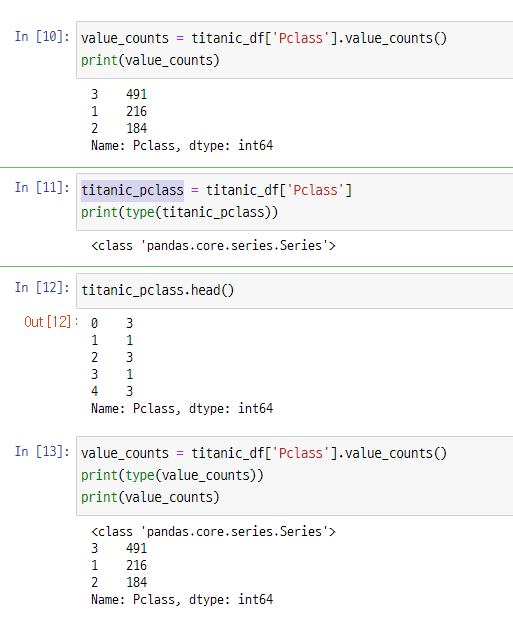Click print(value_counts) line in cell 13
Screen dimensions: 513x623
click(x=150, y=497)
